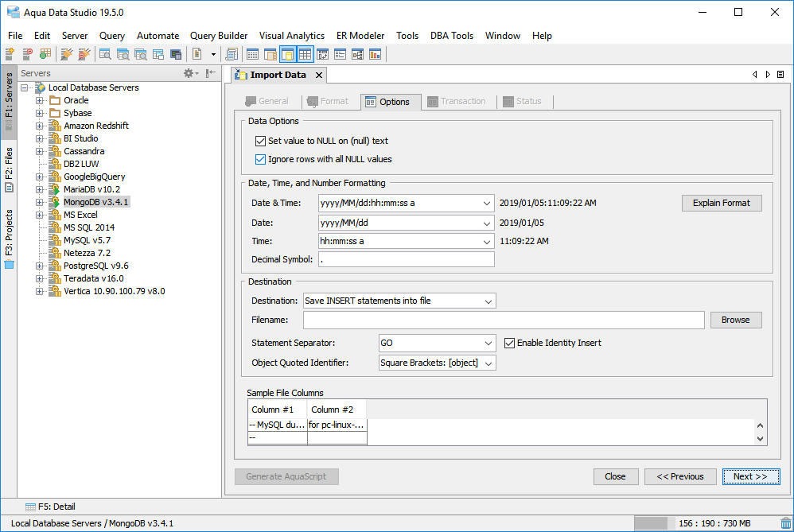This screenshot has width=794, height=532.
Task: Expand the Oracle folder node
Action: coord(39,100)
